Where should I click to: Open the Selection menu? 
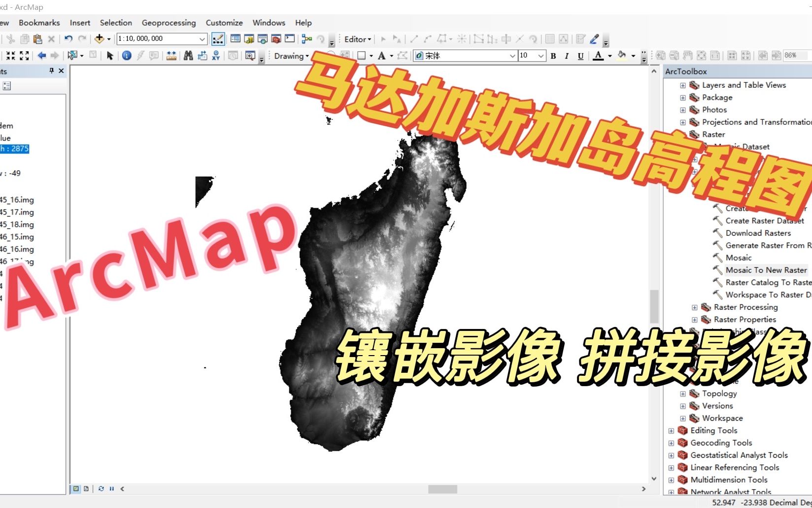point(116,23)
